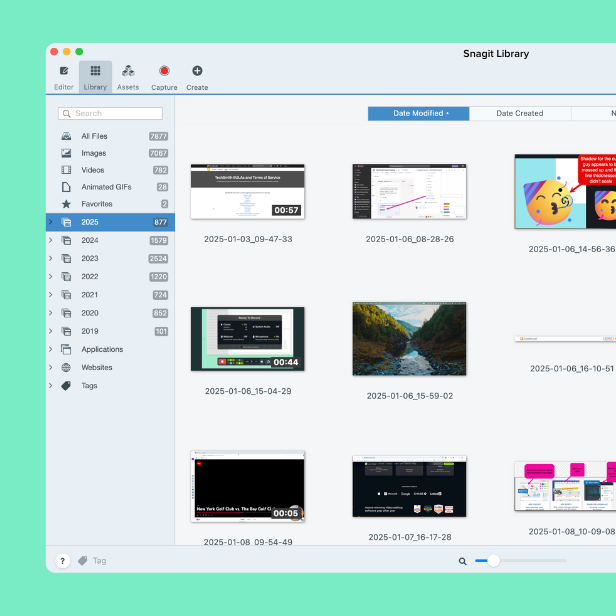Sort by Date Created
The width and height of the screenshot is (616, 616).
(x=520, y=113)
